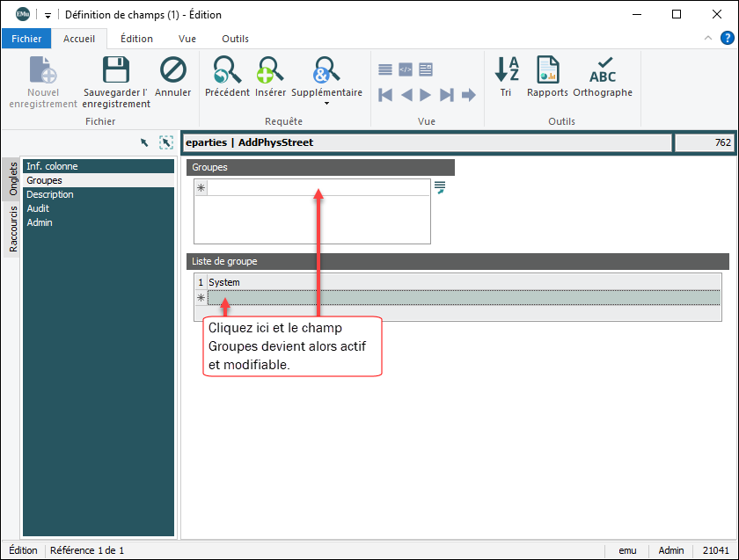Image resolution: width=739 pixels, height=560 pixels.
Task: Click the empty row under System
Action: point(463,297)
